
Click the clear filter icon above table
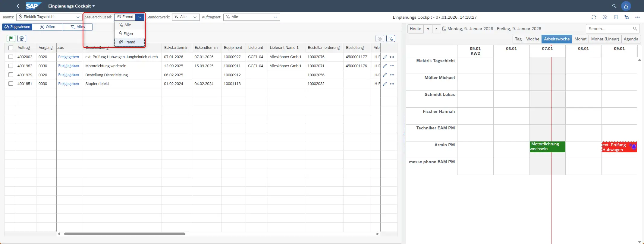[391, 39]
